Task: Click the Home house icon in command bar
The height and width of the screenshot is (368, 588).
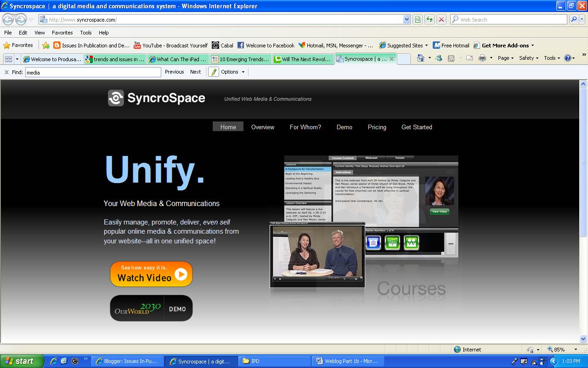Action: [420, 58]
